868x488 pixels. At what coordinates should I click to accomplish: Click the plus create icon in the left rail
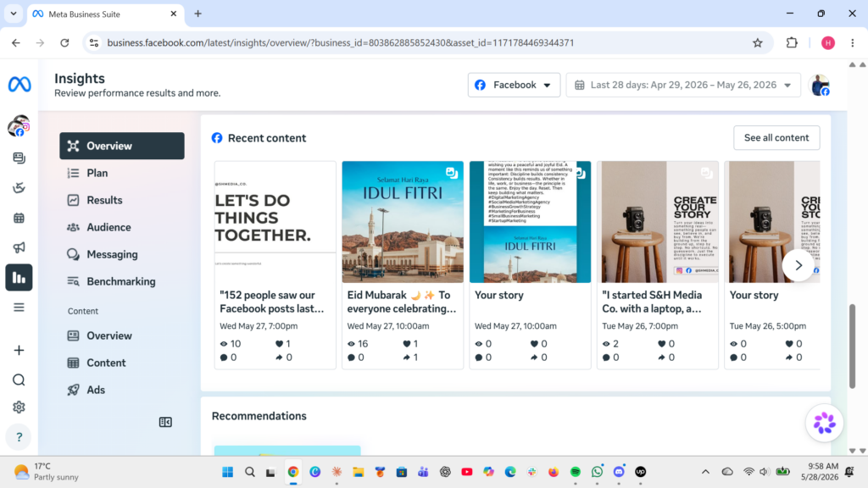(x=19, y=350)
